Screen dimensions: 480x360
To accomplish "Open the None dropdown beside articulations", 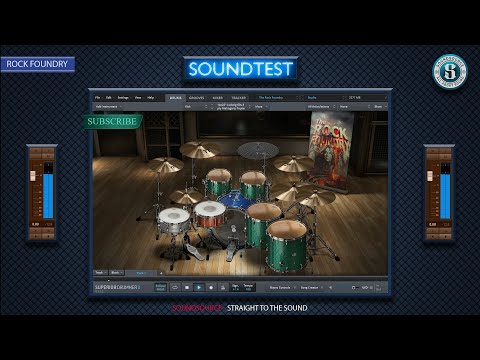I will tap(355, 107).
